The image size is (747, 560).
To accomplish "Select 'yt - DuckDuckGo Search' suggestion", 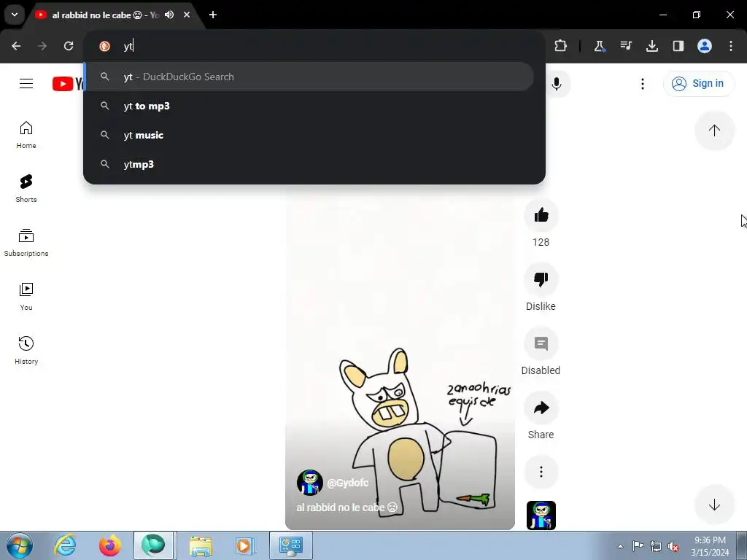I will tap(309, 77).
